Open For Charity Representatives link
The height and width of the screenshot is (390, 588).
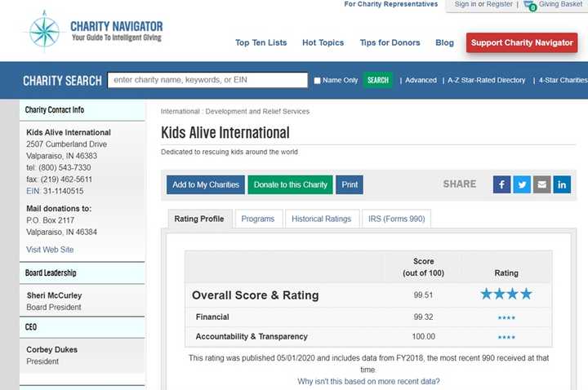point(390,4)
